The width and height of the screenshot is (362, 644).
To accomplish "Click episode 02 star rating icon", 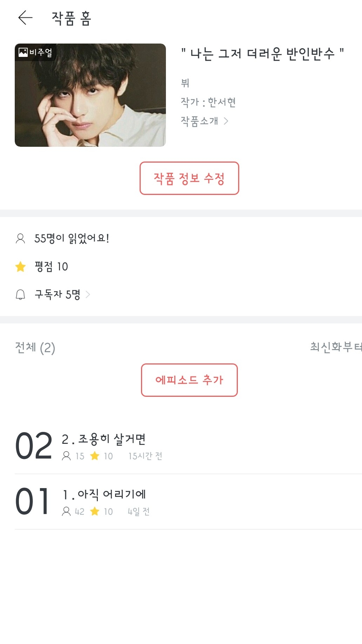I will (95, 456).
